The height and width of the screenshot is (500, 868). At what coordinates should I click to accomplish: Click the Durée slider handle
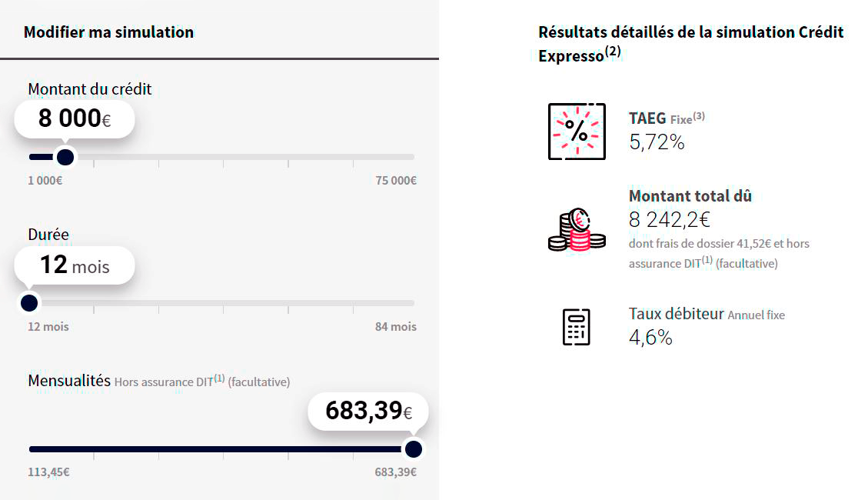tap(29, 303)
